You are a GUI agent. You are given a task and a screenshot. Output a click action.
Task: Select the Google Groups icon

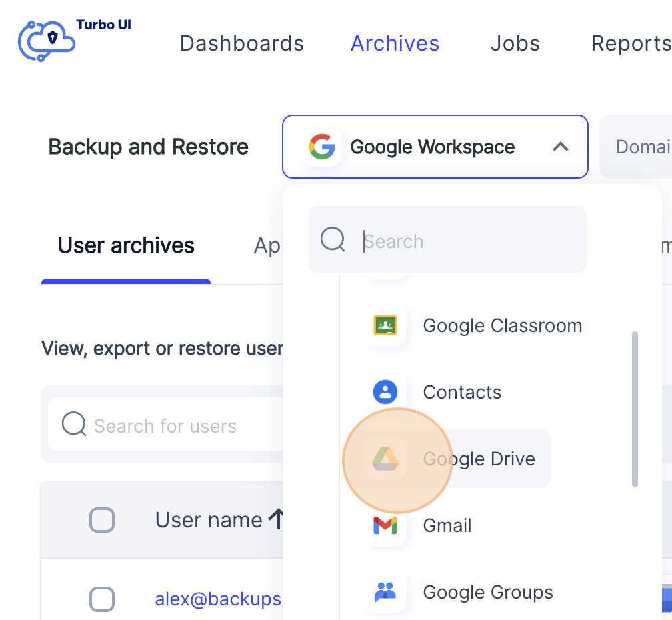pyautogui.click(x=385, y=592)
